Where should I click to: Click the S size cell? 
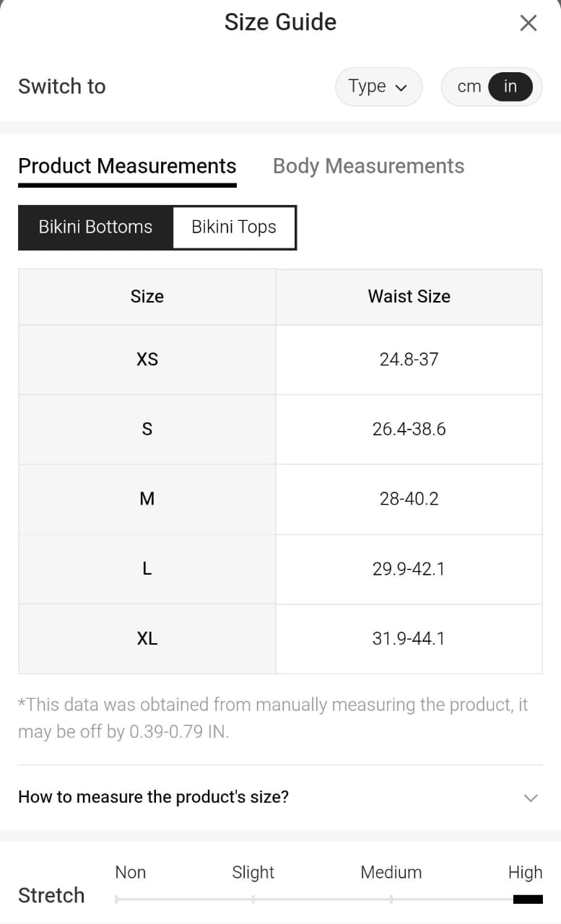pyautogui.click(x=147, y=429)
